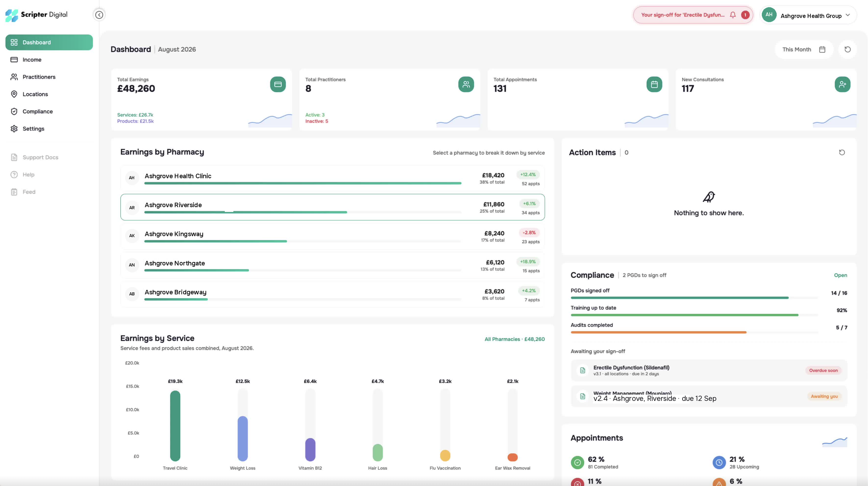Click the Overdue soon status badge
This screenshot has height=486, width=868.
tap(823, 370)
